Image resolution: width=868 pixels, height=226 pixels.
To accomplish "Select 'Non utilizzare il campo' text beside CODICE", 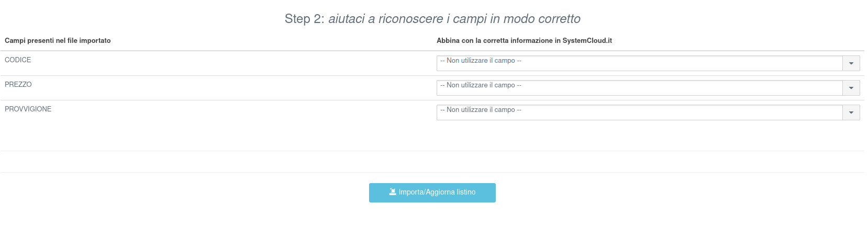I will coord(481,61).
